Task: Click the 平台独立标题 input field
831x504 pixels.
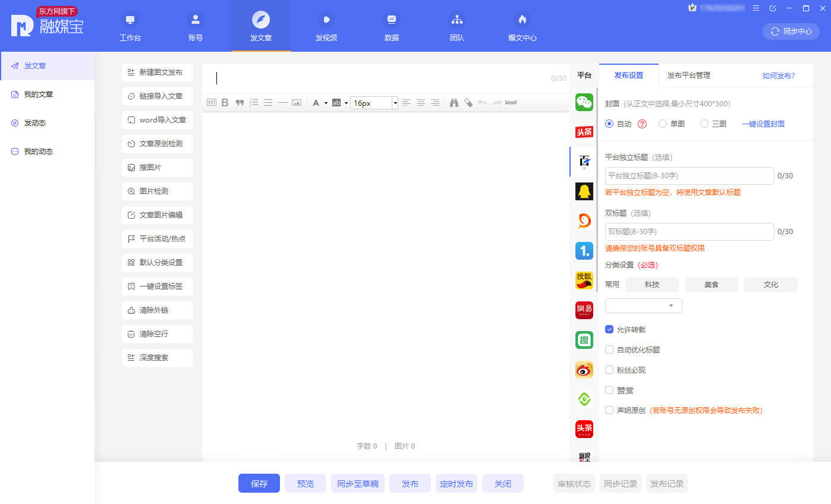Action: (x=690, y=176)
